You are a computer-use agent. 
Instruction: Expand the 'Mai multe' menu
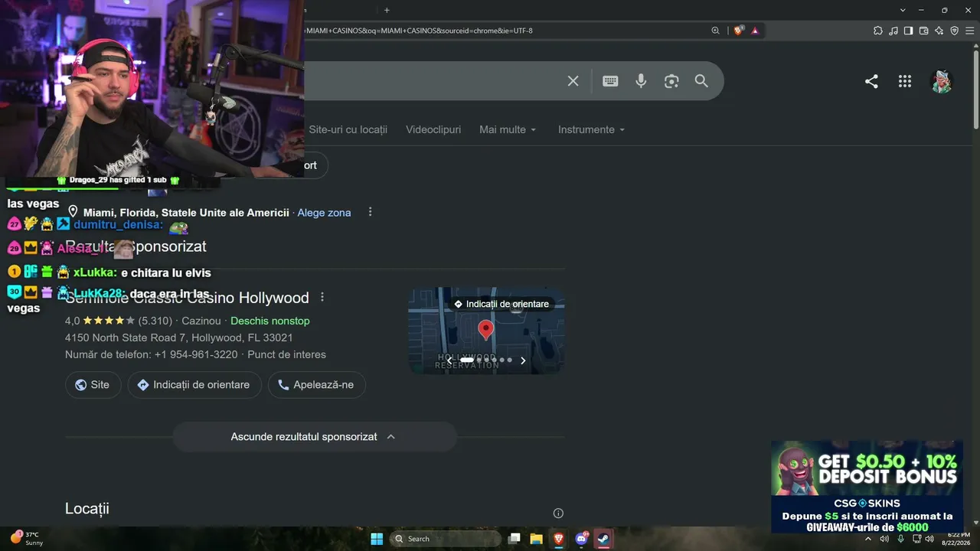tap(508, 130)
